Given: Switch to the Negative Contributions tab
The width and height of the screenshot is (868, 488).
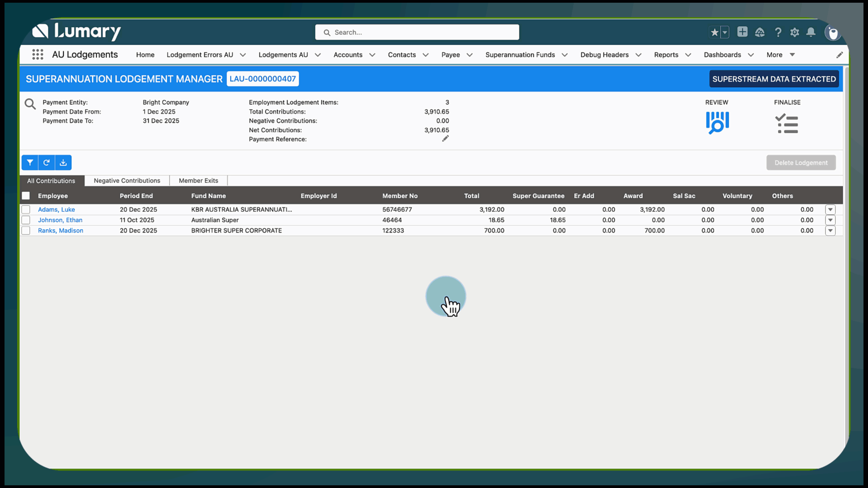Looking at the screenshot, I should 127,180.
